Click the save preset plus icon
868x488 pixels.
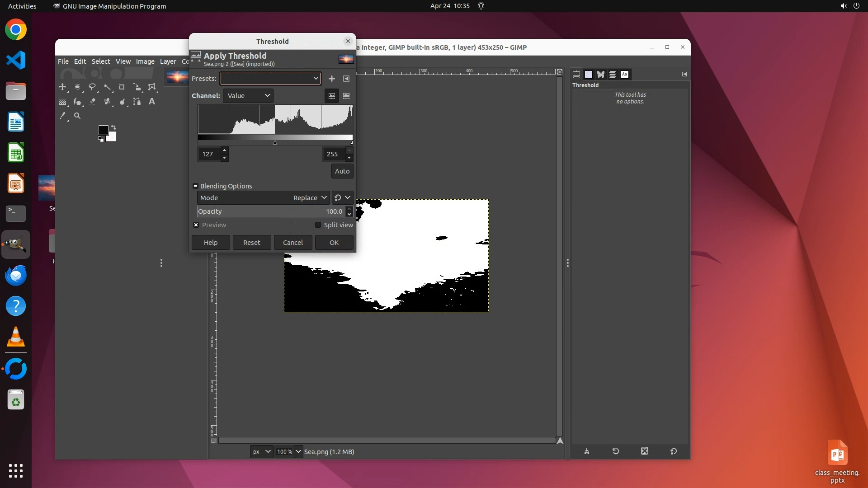[331, 79]
